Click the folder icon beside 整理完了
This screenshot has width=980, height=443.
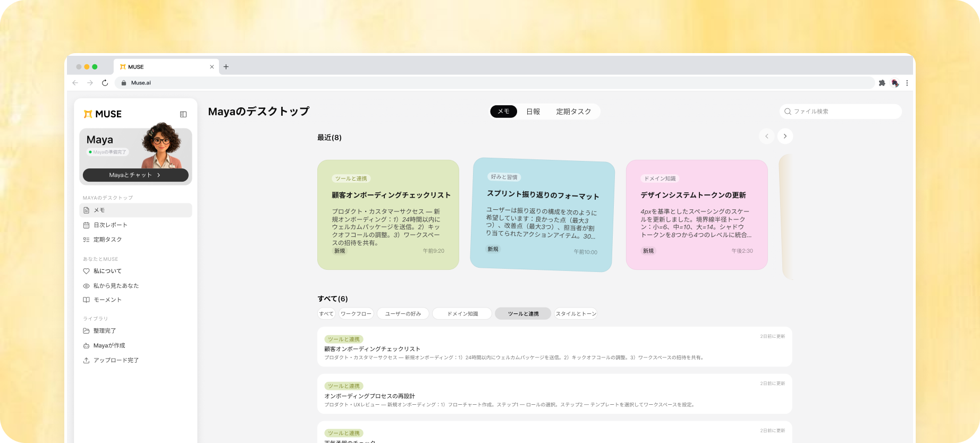87,331
